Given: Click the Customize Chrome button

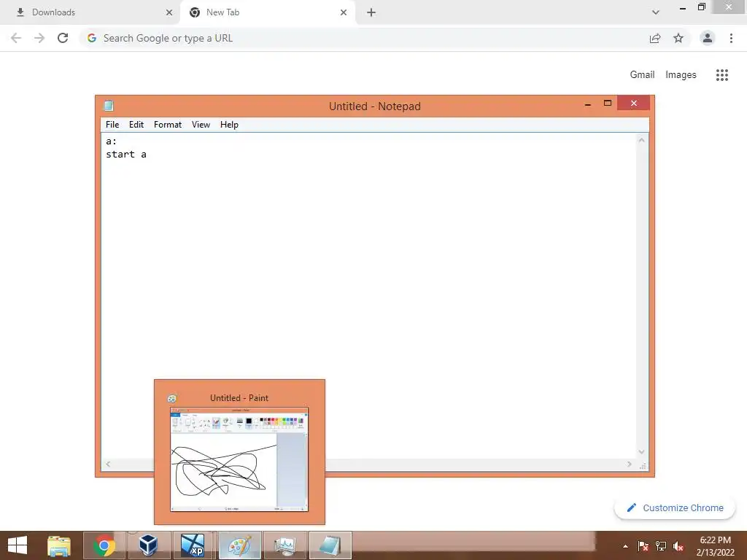Looking at the screenshot, I should (675, 508).
